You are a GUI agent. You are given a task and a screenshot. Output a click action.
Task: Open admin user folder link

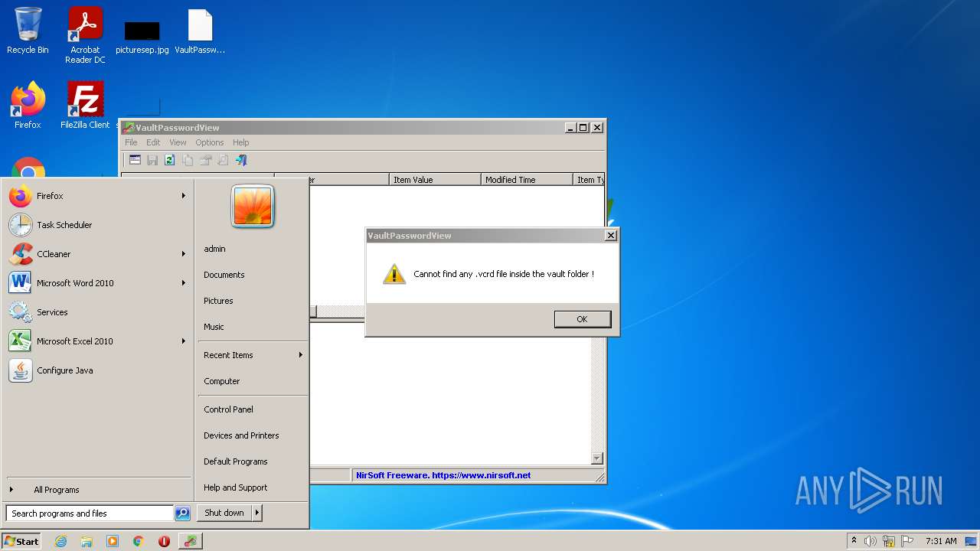point(214,249)
